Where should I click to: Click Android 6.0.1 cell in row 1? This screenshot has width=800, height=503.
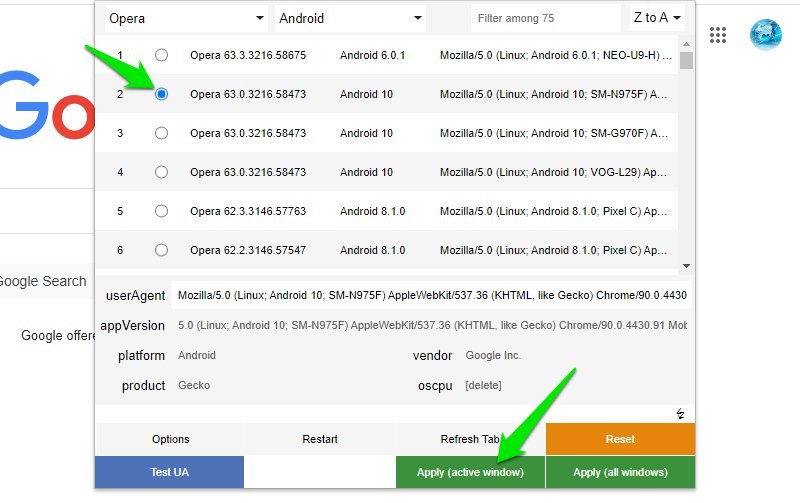pos(372,55)
